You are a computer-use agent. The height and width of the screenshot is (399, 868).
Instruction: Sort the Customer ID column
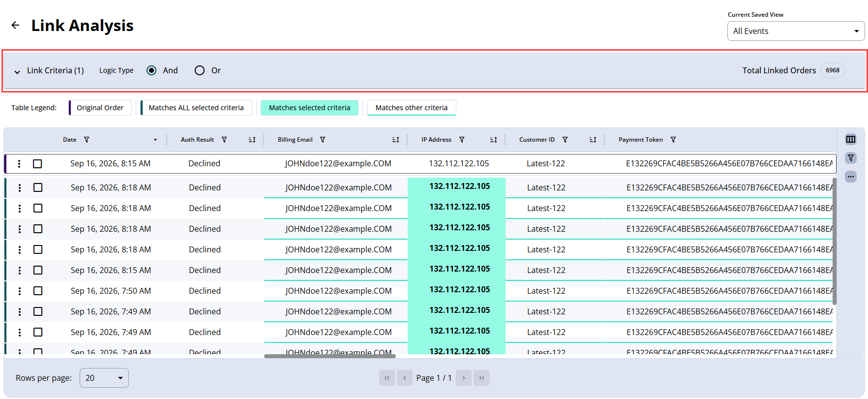(593, 140)
